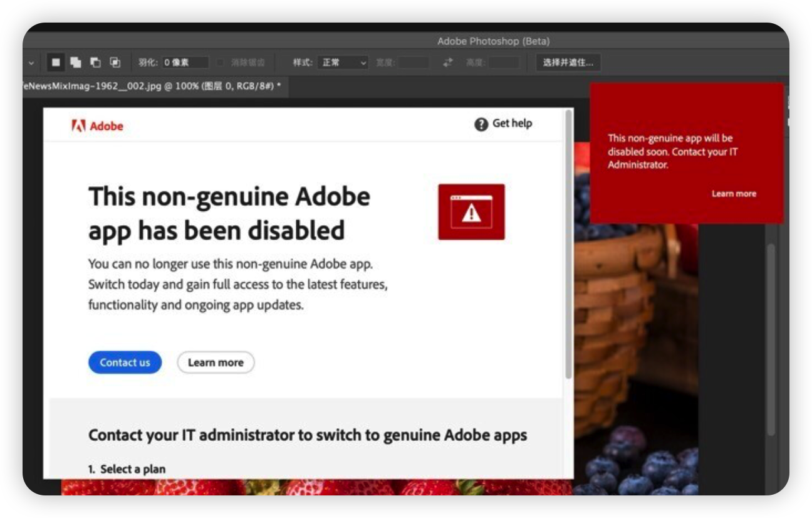812x518 pixels.
Task: Click Learn more button in the dialog
Action: click(216, 362)
